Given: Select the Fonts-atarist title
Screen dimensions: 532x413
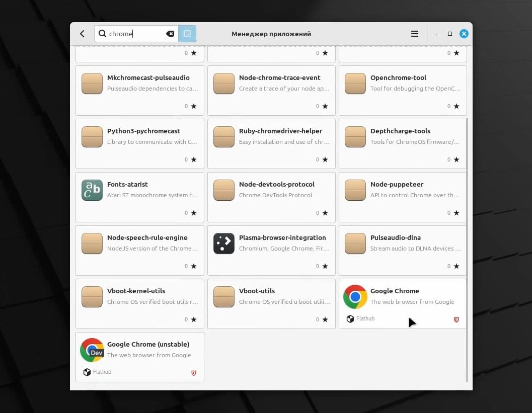Looking at the screenshot, I should pos(127,184).
